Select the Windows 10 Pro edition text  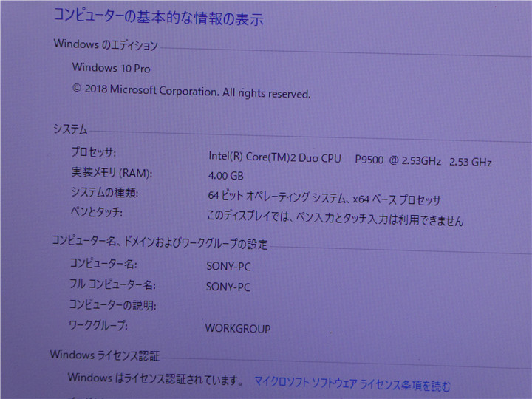[111, 67]
